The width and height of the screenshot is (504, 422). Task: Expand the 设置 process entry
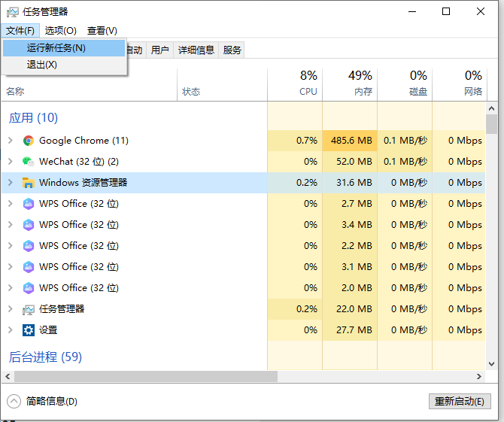click(10, 330)
